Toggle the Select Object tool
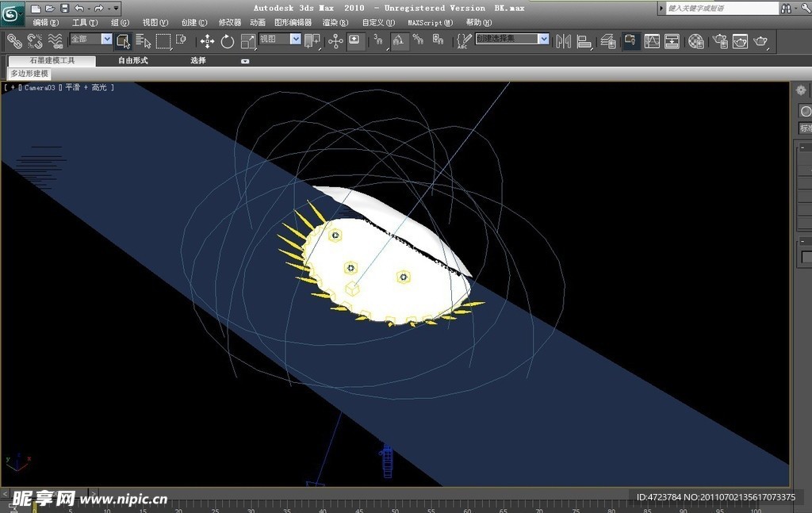812x513 pixels. tap(123, 41)
